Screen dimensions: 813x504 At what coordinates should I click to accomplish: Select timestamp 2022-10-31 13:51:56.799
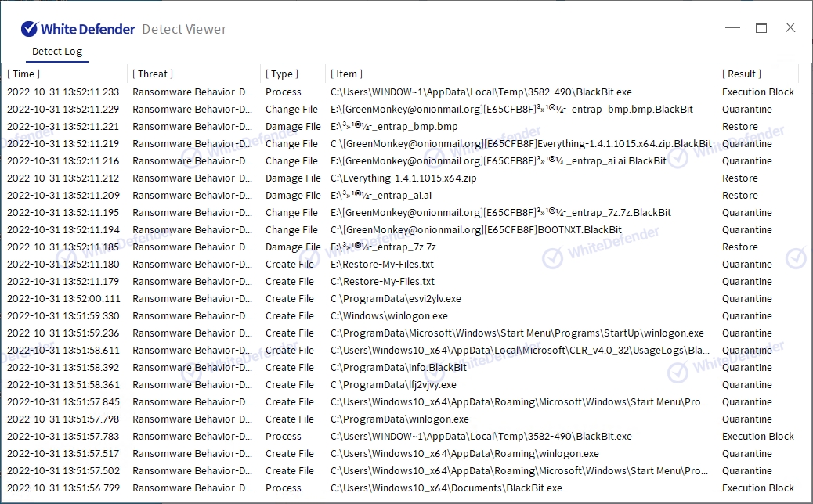point(63,488)
